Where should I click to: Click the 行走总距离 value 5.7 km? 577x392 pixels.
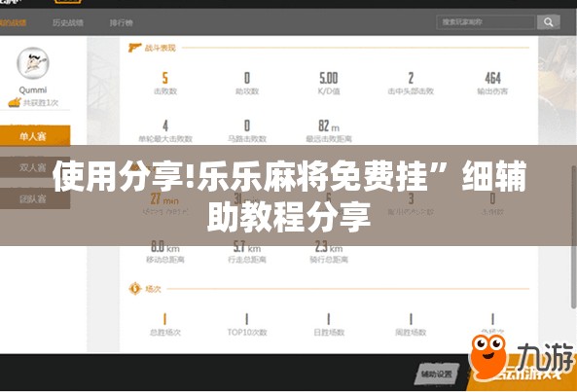247,246
